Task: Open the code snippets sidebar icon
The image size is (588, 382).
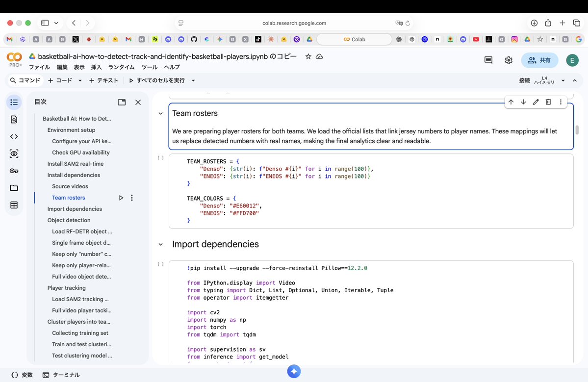Action: [x=14, y=136]
